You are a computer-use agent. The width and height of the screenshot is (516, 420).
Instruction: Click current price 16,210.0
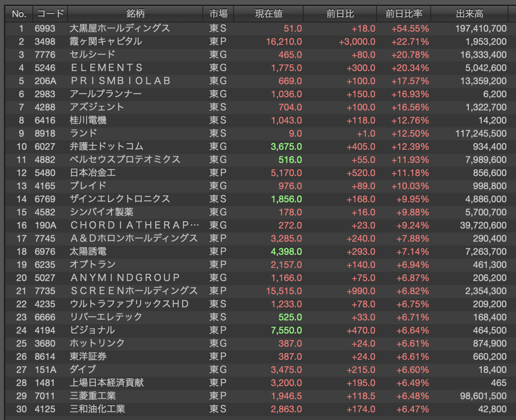coord(284,42)
